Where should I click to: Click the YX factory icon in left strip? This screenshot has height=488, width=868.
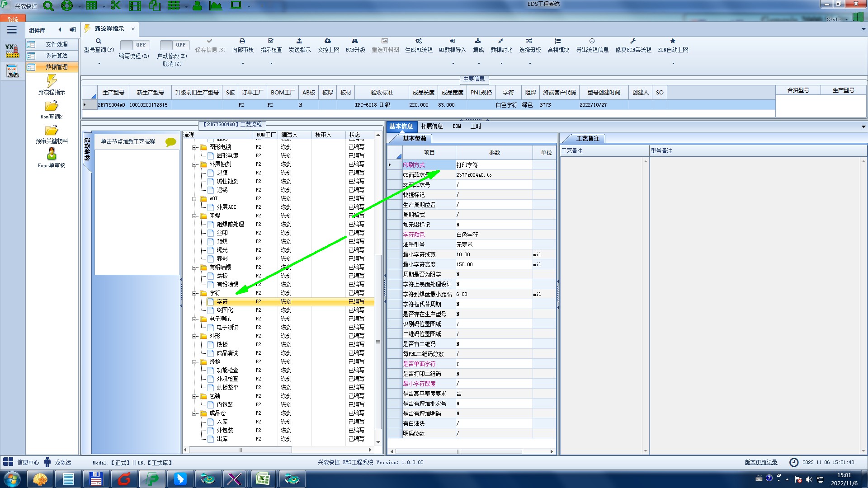coord(12,51)
